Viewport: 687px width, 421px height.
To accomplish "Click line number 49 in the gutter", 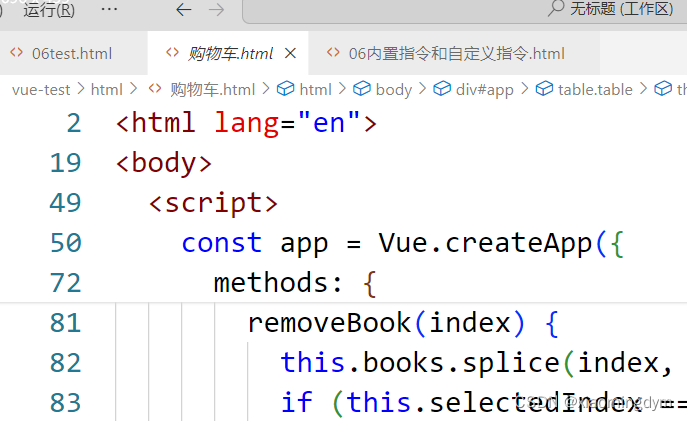I will [x=66, y=203].
